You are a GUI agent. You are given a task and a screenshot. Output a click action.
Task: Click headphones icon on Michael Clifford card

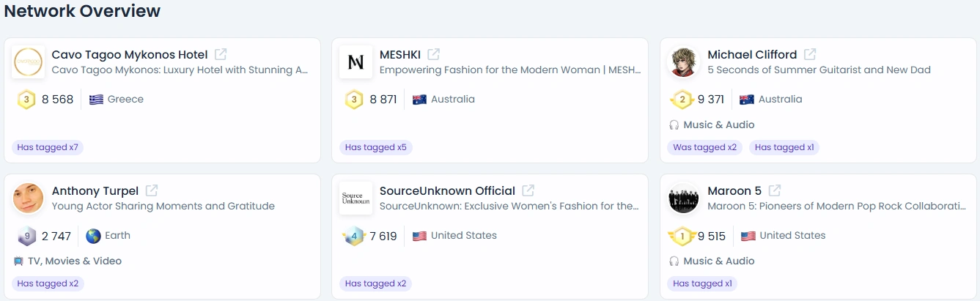pyautogui.click(x=674, y=125)
